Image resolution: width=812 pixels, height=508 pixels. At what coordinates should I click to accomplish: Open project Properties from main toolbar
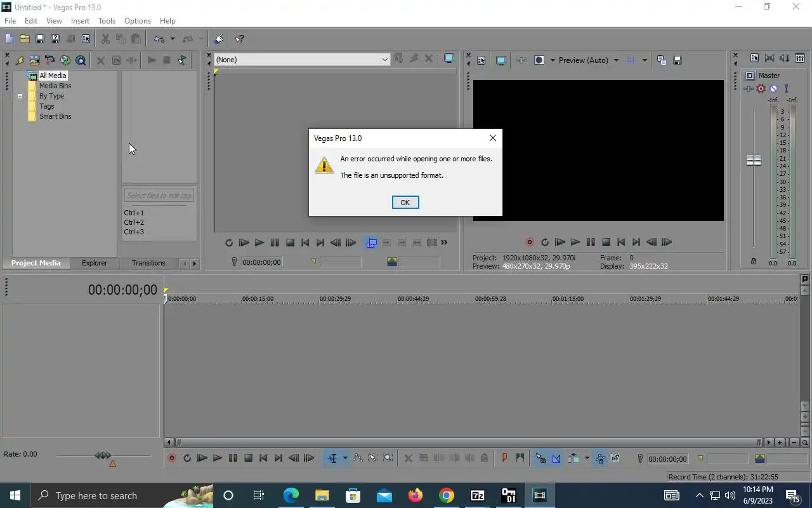point(86,39)
